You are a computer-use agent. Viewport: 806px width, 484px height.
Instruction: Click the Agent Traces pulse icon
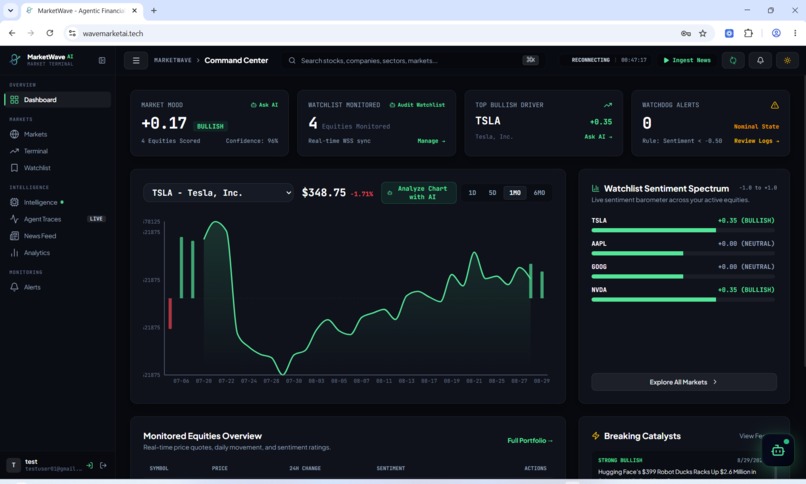coord(14,219)
